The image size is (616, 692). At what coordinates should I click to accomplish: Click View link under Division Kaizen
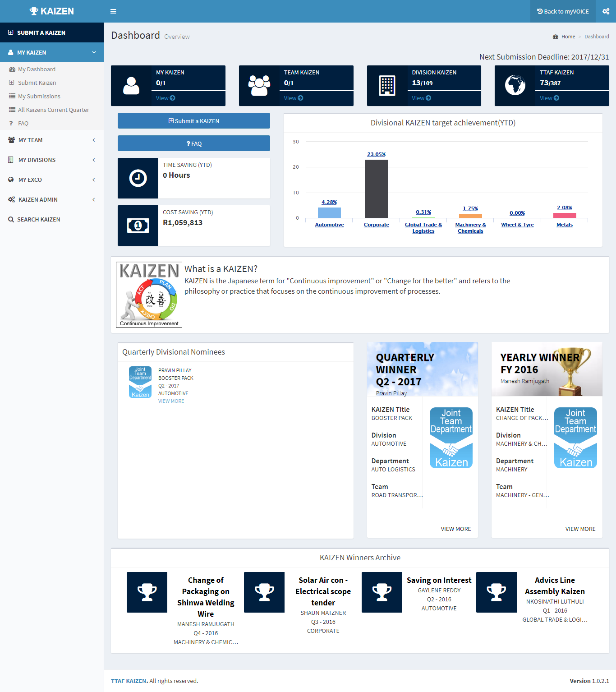[421, 98]
